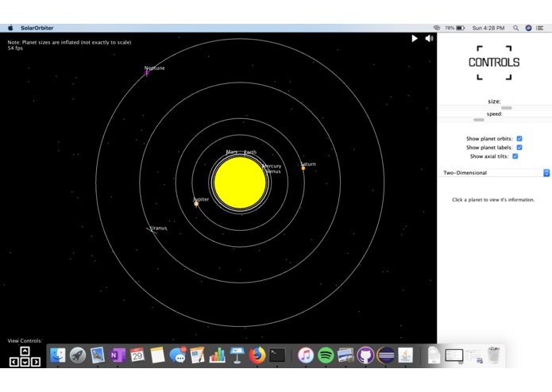The height and width of the screenshot is (392, 552).
Task: Open Spotify from the dock
Action: coord(326,355)
